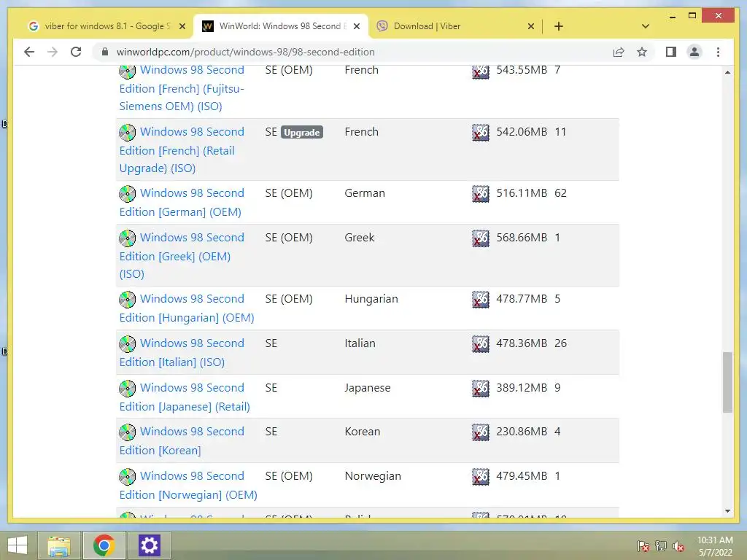Click the muted volume tray icon
747x560 pixels.
tap(678, 546)
